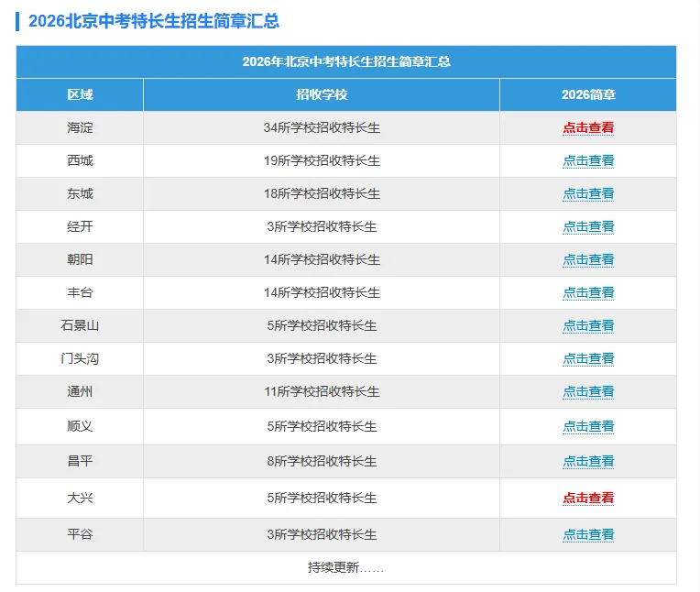Screen dimensions: 700x592
Task: Click 3所学校招收特长生 in the 门头沟 row
Action: [322, 359]
